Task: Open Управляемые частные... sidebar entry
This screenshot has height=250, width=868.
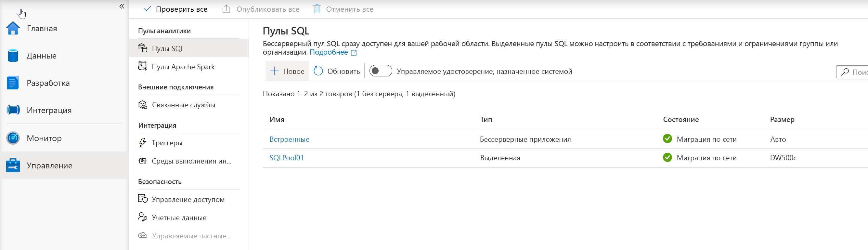Action: pos(191,236)
